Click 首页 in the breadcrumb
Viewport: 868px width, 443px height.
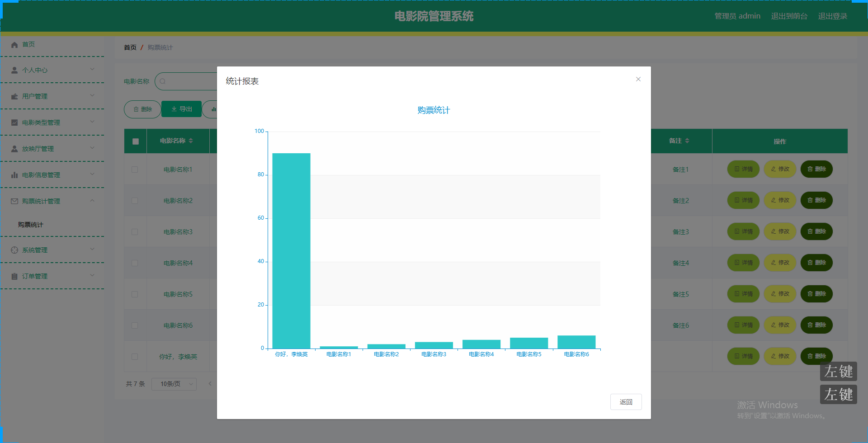click(x=130, y=47)
